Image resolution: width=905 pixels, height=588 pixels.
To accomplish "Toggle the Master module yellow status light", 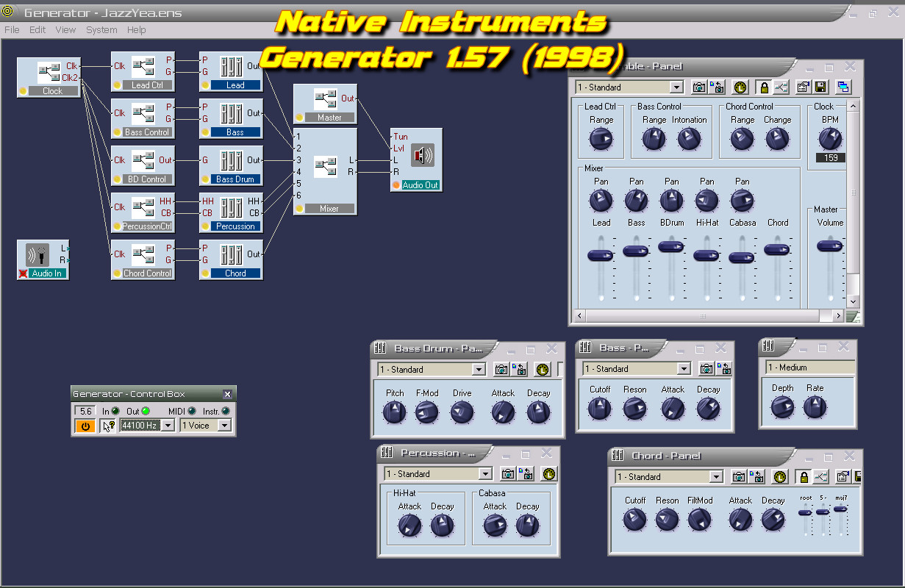I will click(300, 118).
